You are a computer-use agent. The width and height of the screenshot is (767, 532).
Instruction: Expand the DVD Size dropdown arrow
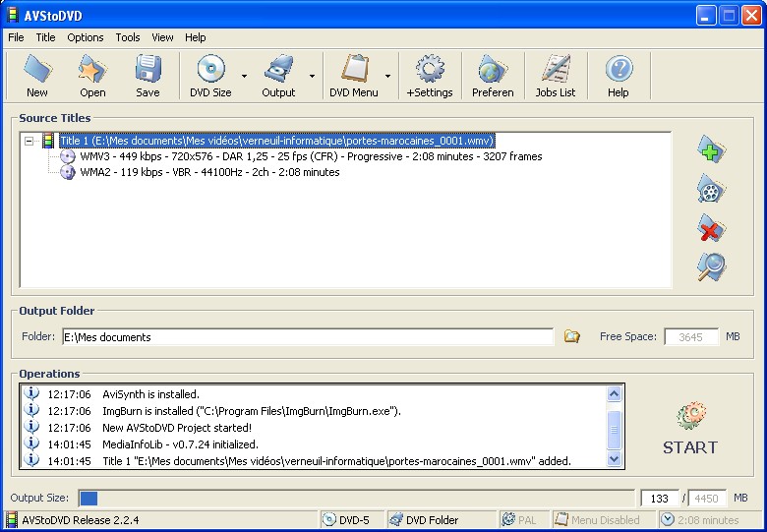click(x=243, y=75)
